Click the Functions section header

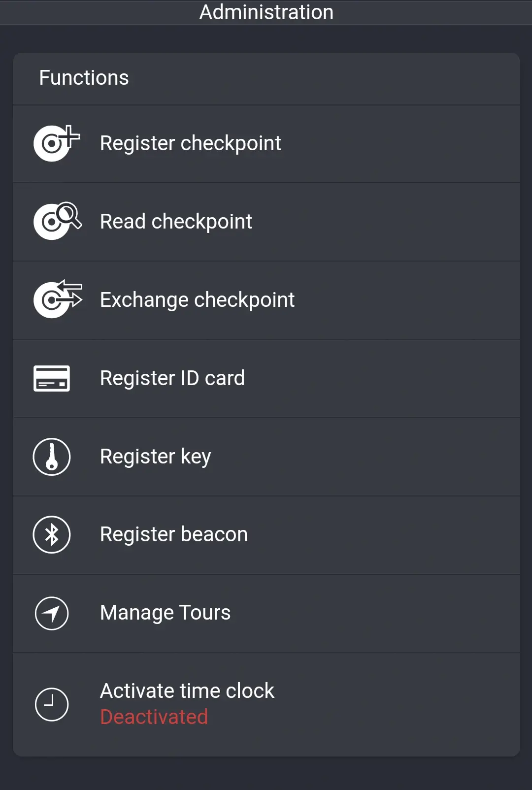(84, 78)
